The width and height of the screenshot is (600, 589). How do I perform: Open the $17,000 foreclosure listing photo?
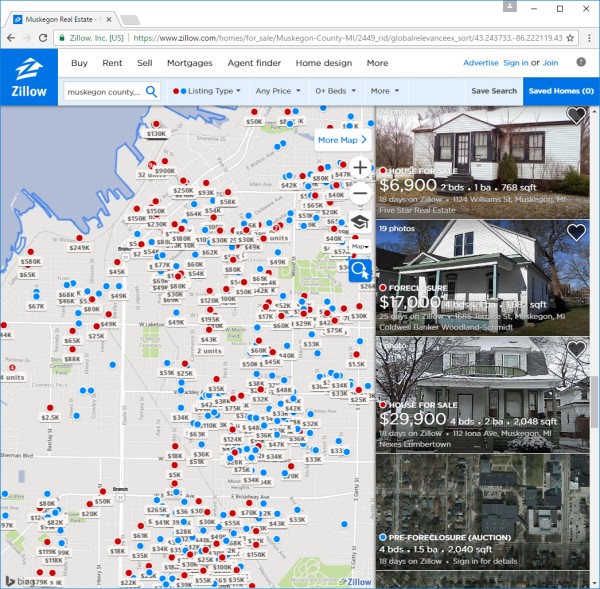click(483, 278)
